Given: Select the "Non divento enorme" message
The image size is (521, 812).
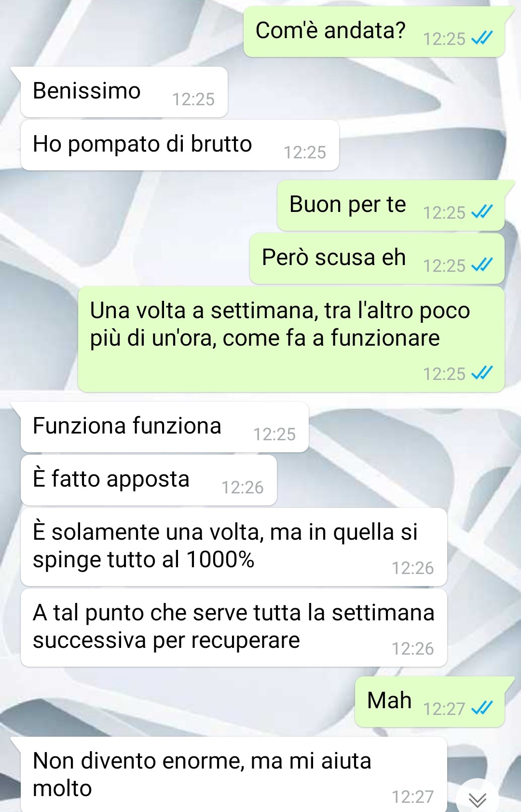Looking at the screenshot, I should coord(233,774).
